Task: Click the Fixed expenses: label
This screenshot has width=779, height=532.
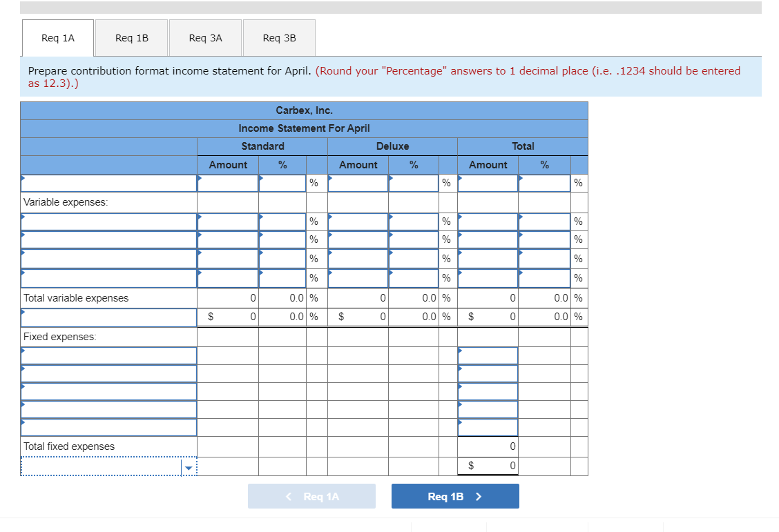Action: [59, 337]
